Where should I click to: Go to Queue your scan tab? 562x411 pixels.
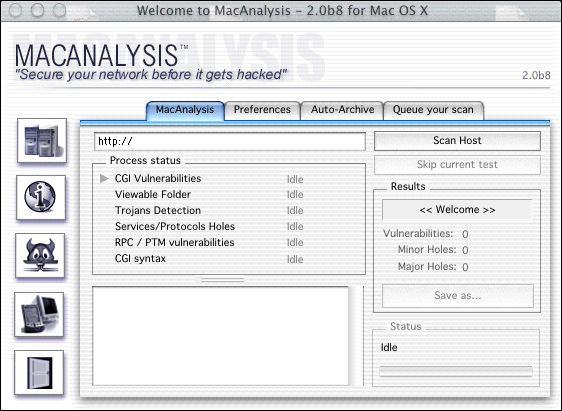433,110
